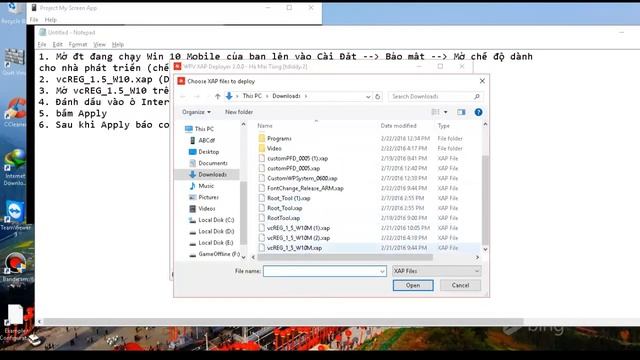Screen dimensions: 640x360
Task: Create a New folder in Downloads
Action: (239, 112)
